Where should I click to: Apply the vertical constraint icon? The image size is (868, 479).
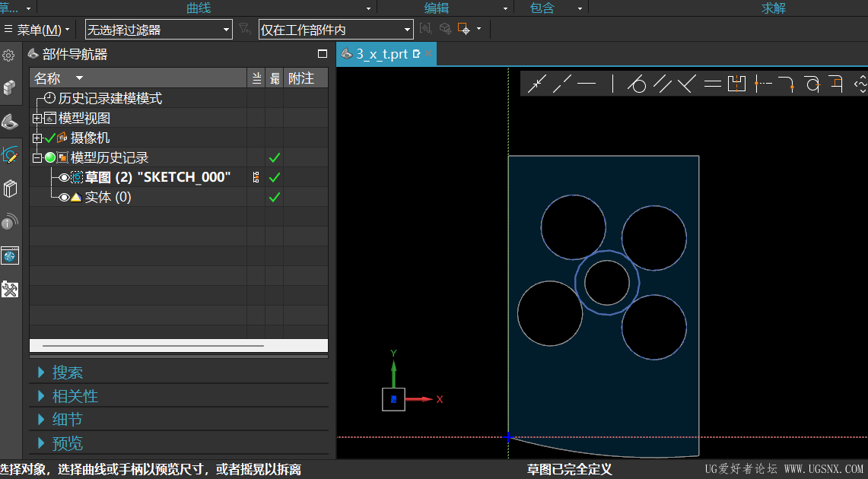[x=612, y=84]
